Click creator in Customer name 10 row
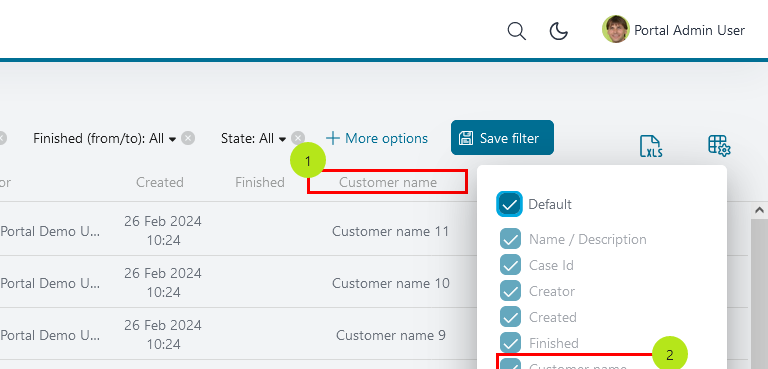Screen dimensions: 768x369 click(x=50, y=283)
